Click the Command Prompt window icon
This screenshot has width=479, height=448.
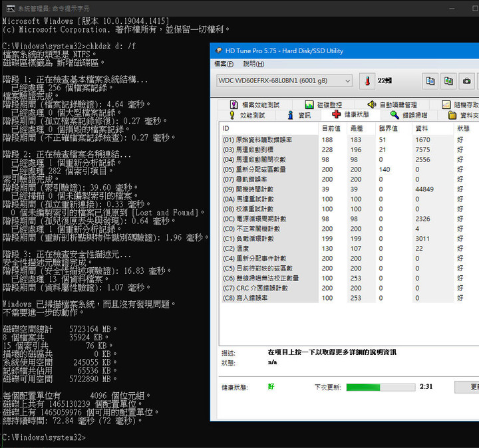[x=7, y=6]
